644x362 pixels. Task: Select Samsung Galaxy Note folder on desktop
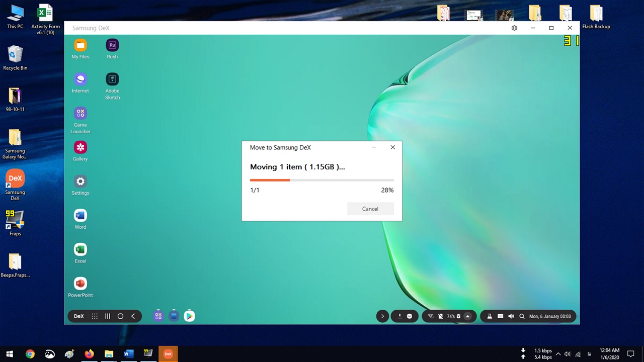pos(15,144)
